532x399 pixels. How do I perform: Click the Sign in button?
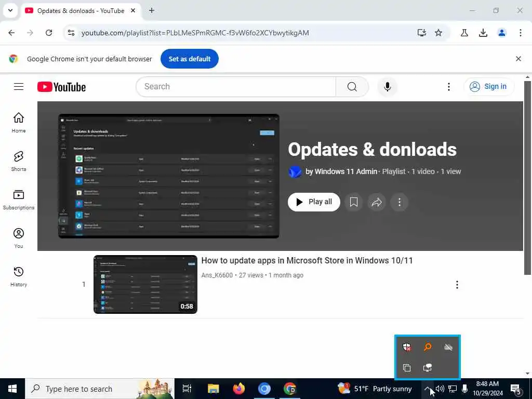pos(489,87)
